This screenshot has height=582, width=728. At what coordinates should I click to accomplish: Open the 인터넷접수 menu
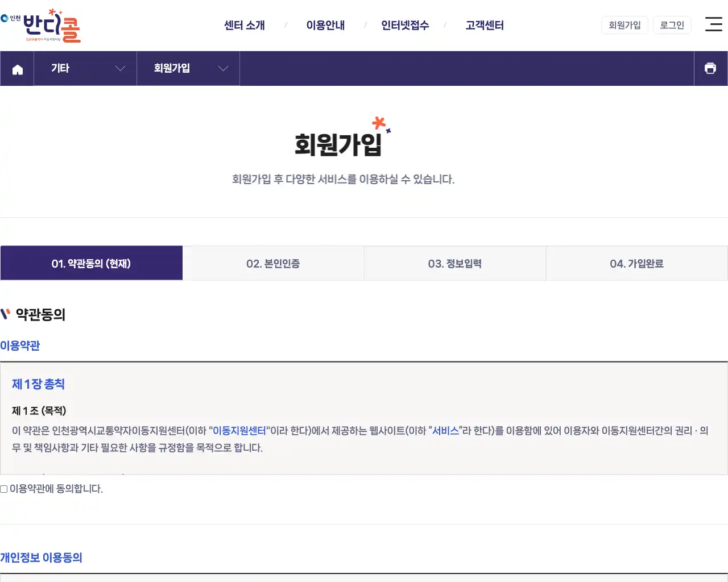[405, 25]
